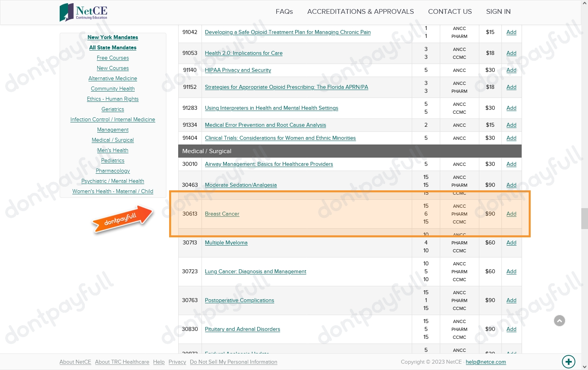Select All State Mandates
The height and width of the screenshot is (370, 588).
pyautogui.click(x=113, y=47)
